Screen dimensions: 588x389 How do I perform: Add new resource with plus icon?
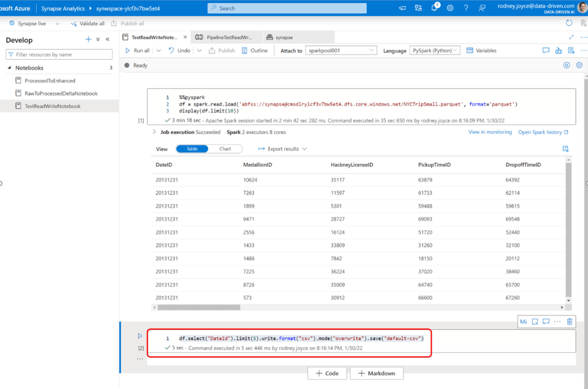(x=88, y=39)
